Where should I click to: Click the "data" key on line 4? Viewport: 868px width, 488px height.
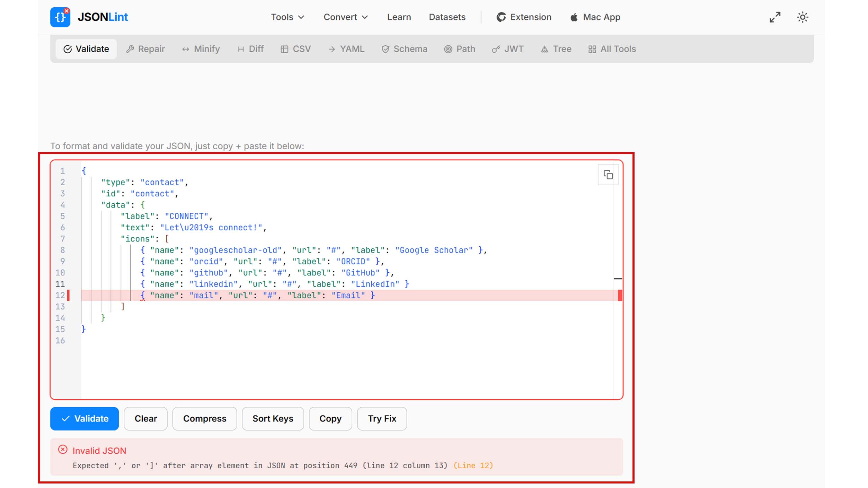116,205
